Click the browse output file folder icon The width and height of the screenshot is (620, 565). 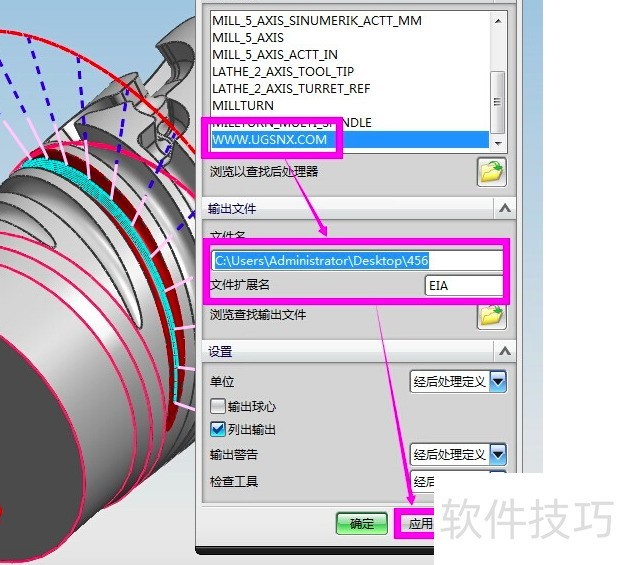pos(491,316)
